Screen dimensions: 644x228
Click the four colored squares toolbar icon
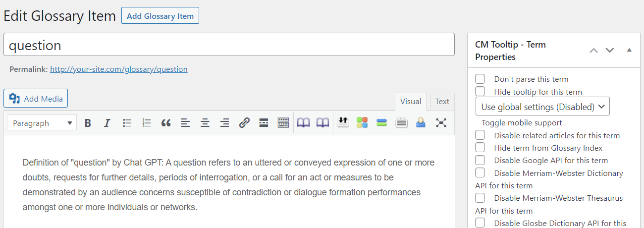[x=362, y=122]
